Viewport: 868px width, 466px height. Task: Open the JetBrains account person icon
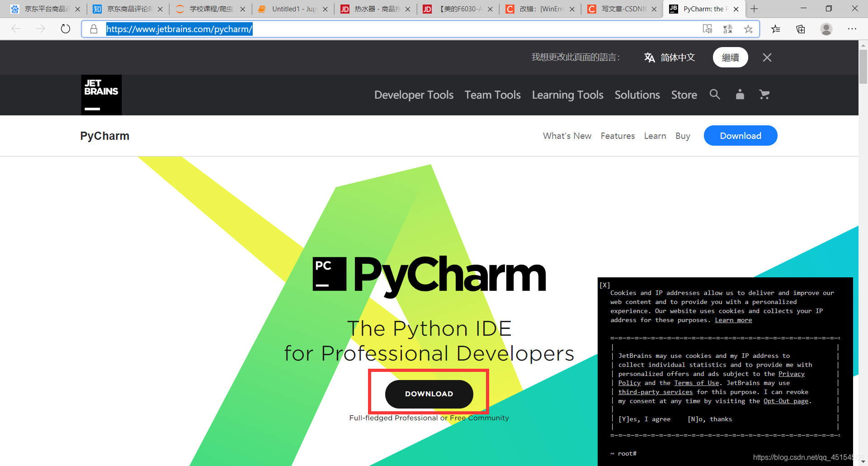pos(740,95)
